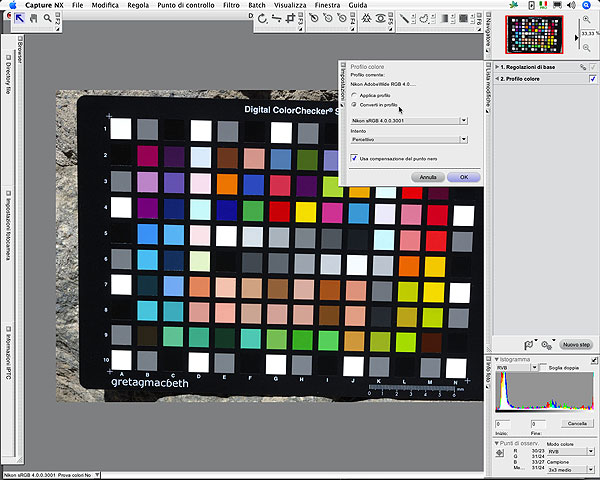Viewport: 600px width, 480px height.
Task: Select the black control point tool
Action: 314,18
